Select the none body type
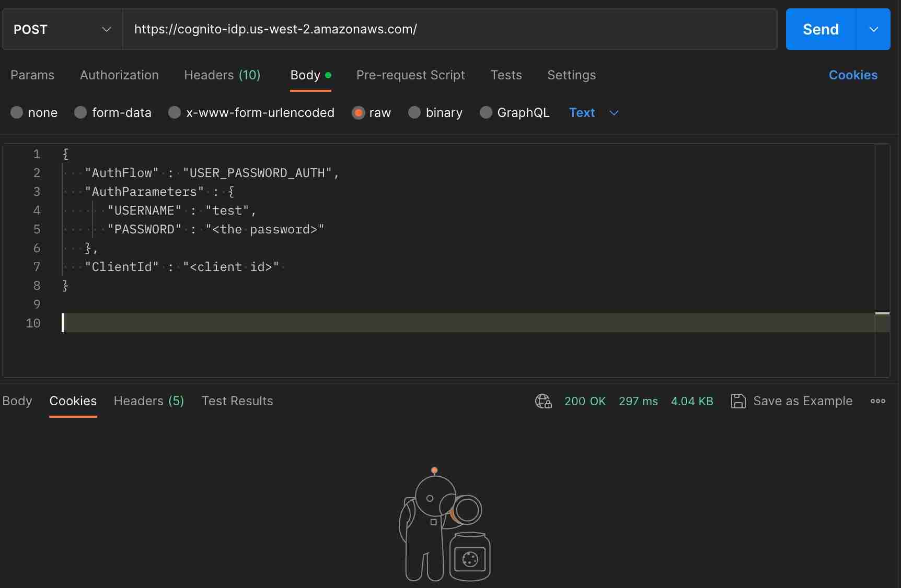This screenshot has width=901, height=588. coord(17,113)
